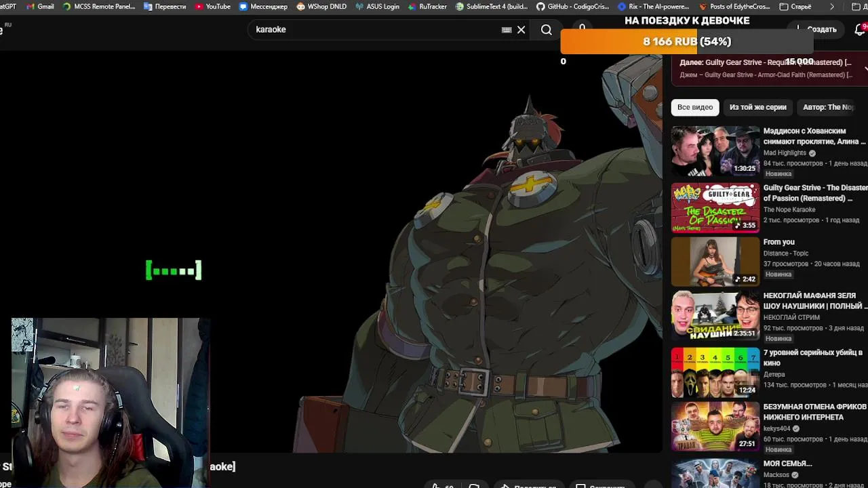This screenshot has width=868, height=488.
Task: Open 7 уровней серийных убийц в кино title
Action: tap(813, 359)
